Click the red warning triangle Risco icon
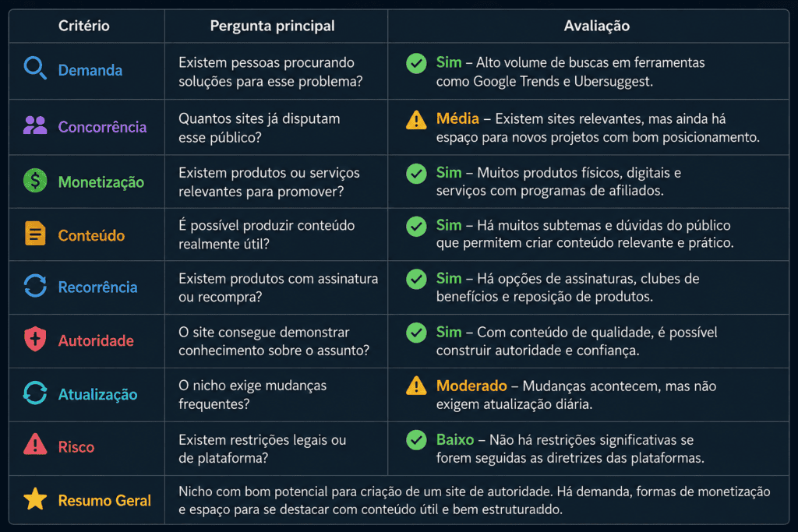The image size is (798, 532). coord(35,445)
